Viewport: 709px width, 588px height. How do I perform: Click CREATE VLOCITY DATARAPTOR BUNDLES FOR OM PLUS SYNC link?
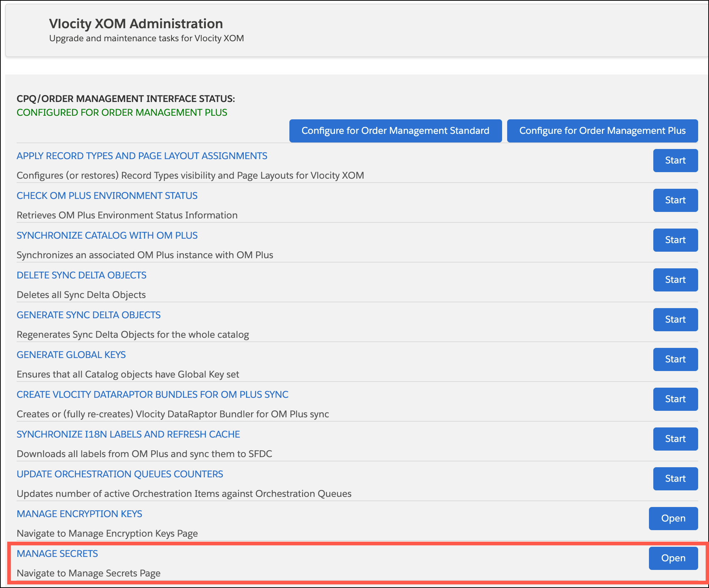[x=152, y=395]
